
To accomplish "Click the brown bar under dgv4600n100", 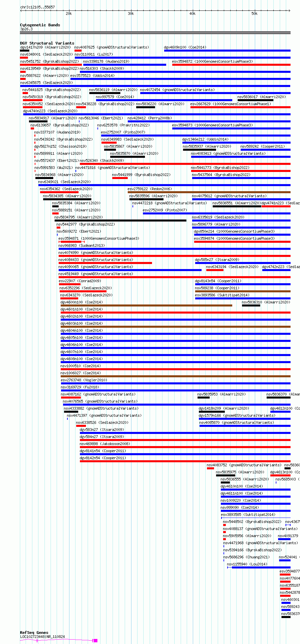I will point(146,305).
